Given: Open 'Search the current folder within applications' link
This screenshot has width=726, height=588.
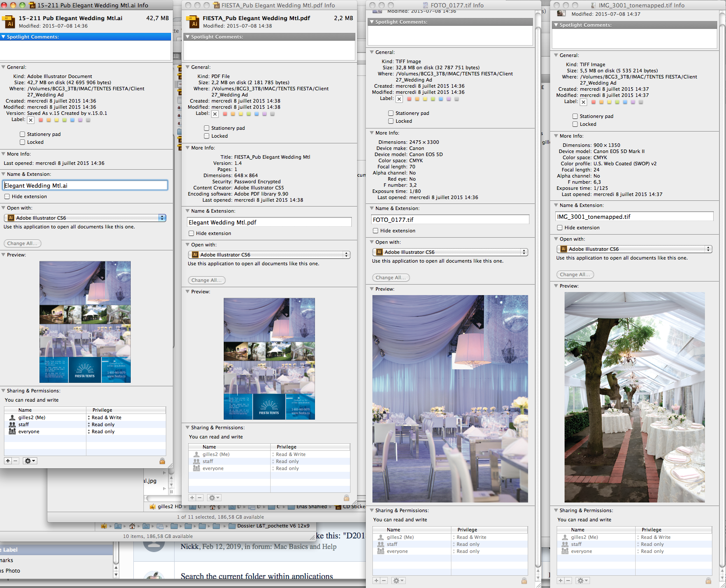Looking at the screenshot, I should click(257, 577).
